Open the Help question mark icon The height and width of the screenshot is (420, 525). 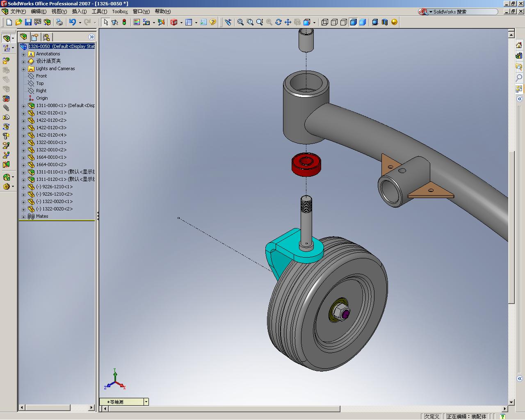pos(212,22)
